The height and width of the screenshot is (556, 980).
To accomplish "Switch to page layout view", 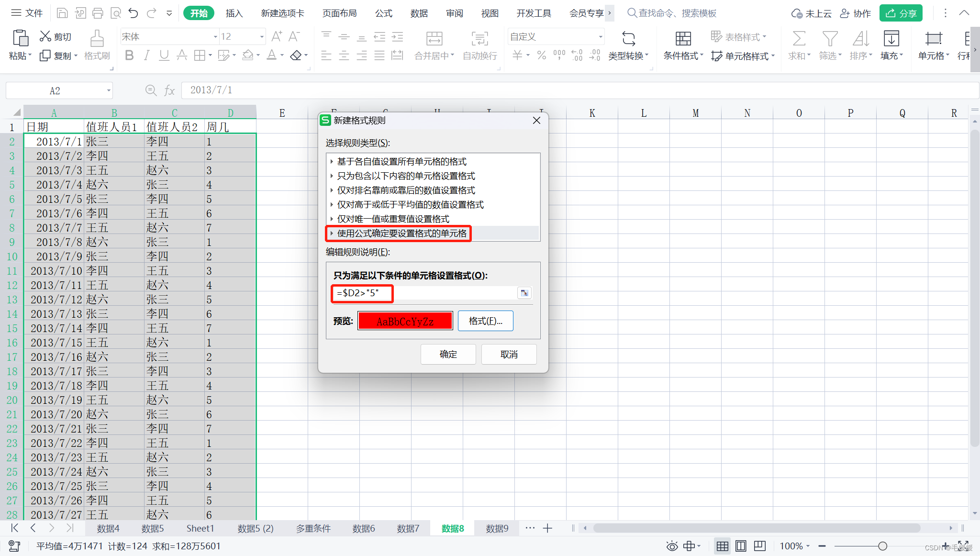I will pos(741,546).
